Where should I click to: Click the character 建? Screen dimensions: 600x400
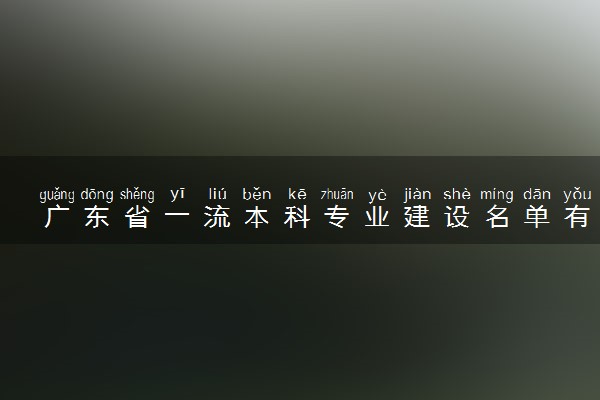[417, 217]
